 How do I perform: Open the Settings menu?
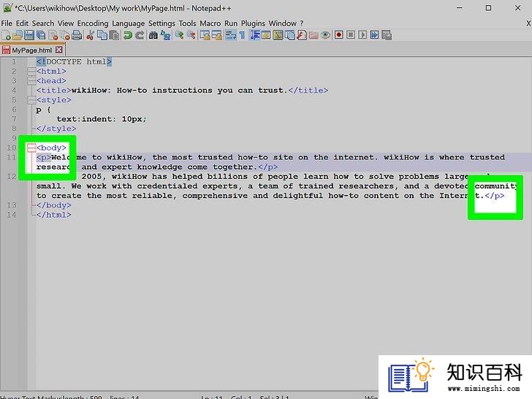click(161, 23)
